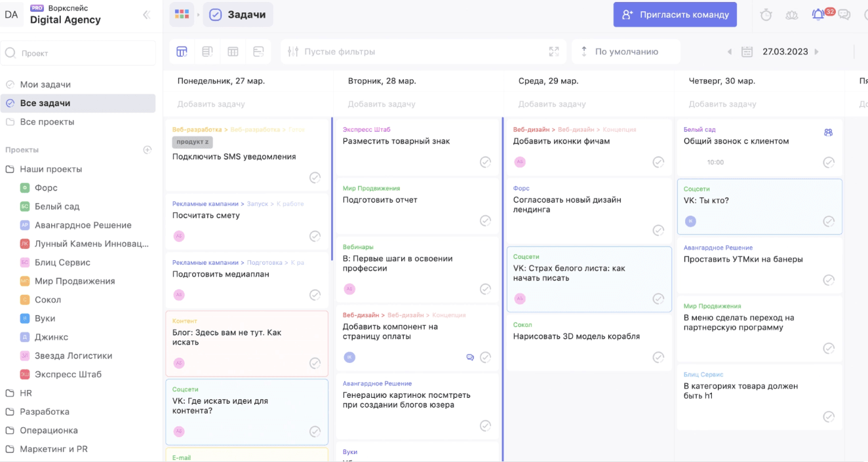Open the timer stopwatch icon
868x462 pixels.
(x=766, y=14)
